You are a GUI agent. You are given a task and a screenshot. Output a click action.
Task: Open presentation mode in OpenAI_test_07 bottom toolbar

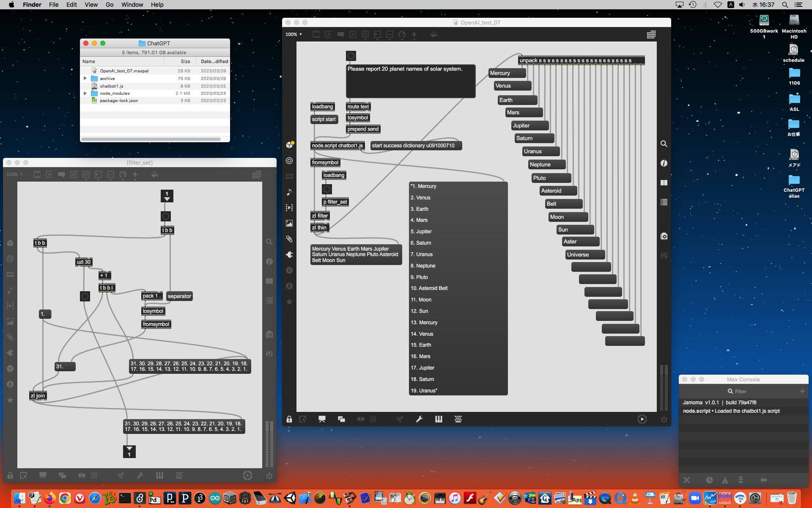pos(322,419)
